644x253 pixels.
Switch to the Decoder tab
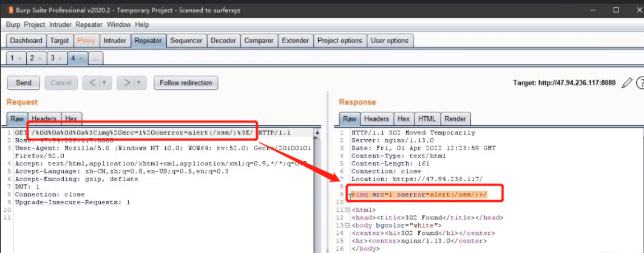click(223, 41)
